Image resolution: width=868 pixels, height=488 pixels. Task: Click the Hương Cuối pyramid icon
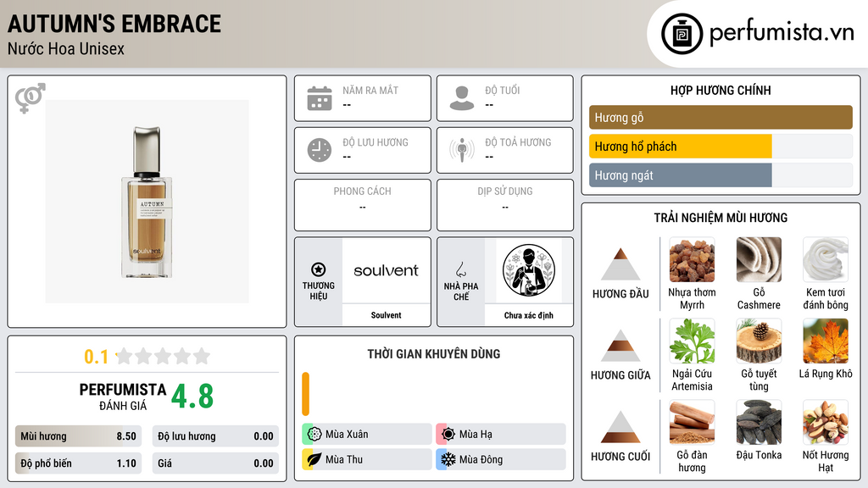pyautogui.click(x=620, y=427)
